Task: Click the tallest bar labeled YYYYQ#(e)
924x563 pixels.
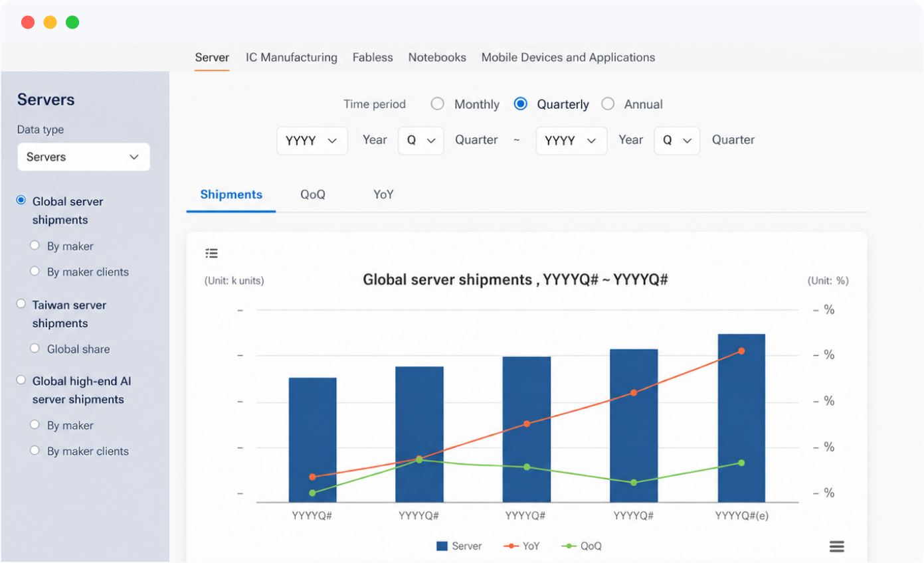Action: (741, 418)
